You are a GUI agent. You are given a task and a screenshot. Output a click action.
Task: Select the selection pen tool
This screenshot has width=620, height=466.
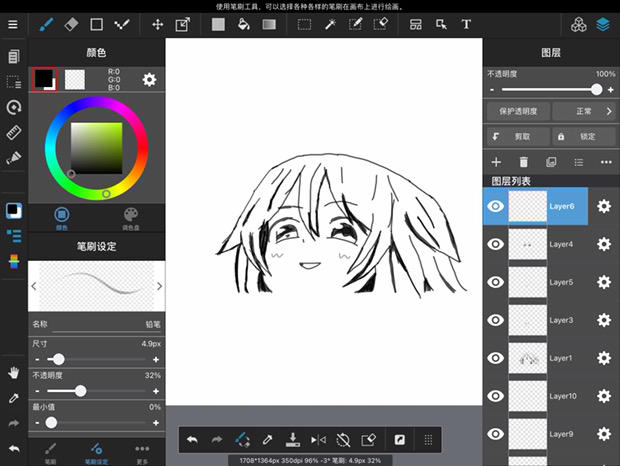point(355,25)
